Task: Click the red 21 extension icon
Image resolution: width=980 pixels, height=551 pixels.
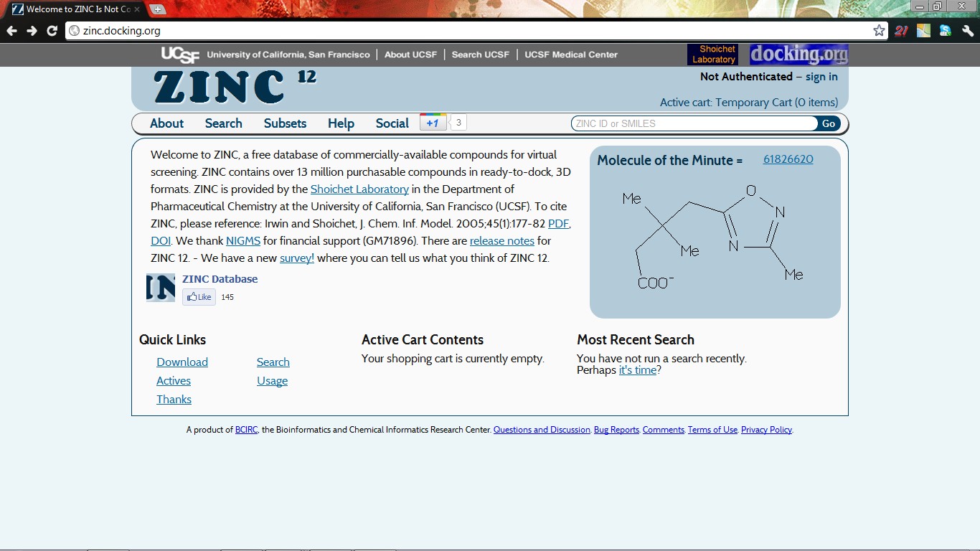Action: click(x=901, y=31)
